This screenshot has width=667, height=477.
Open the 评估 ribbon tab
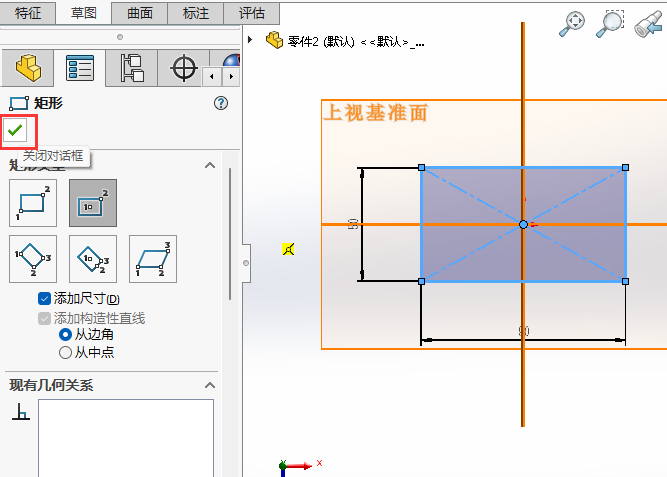tap(251, 13)
